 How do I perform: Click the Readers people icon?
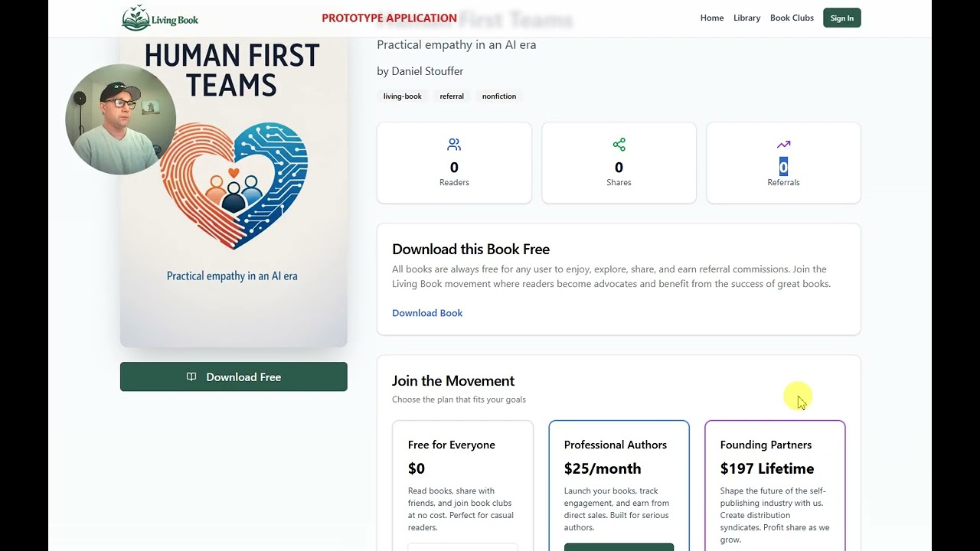[x=454, y=145]
